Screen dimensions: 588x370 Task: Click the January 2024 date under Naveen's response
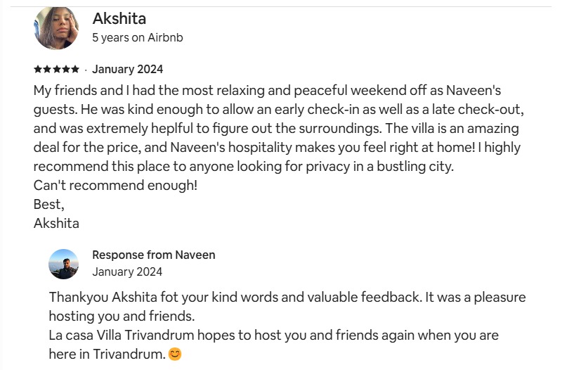(x=127, y=272)
